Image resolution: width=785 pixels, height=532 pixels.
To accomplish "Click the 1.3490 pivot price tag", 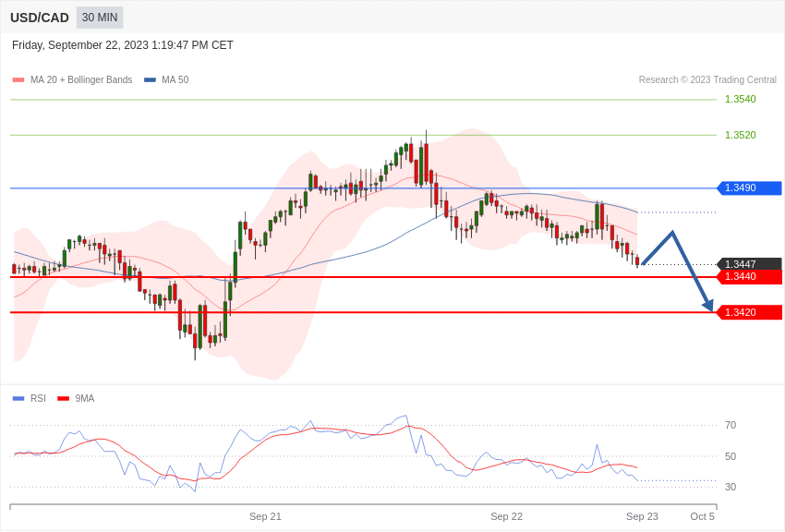I will 749,188.
